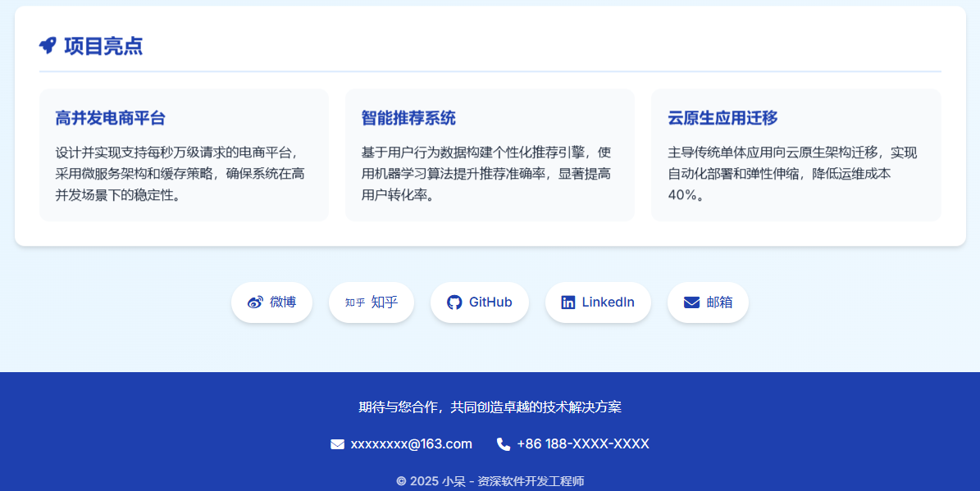Click the rocket icon beside 项目亮点
Screen dimensions: 980x491
tap(48, 46)
